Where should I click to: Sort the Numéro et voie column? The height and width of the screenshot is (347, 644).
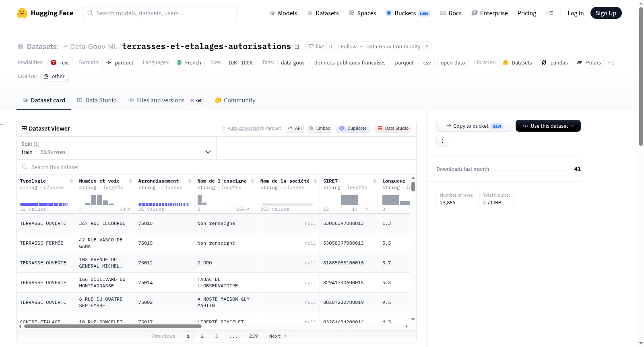pyautogui.click(x=130, y=181)
